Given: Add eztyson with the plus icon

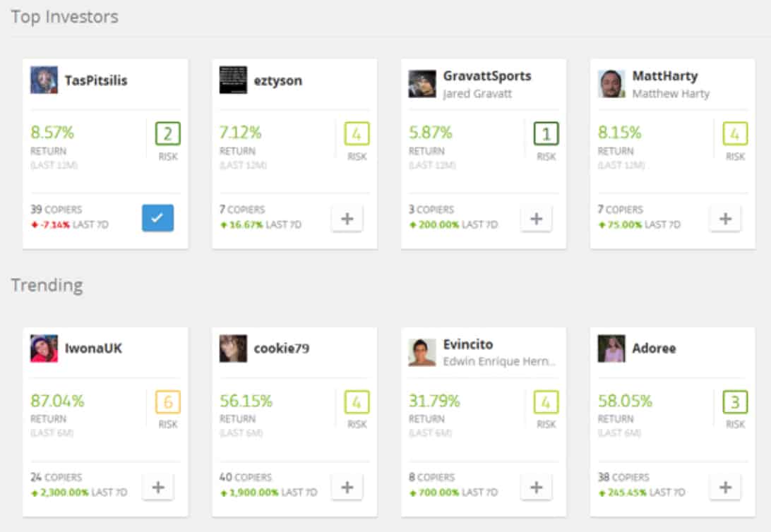Looking at the screenshot, I should tap(347, 219).
